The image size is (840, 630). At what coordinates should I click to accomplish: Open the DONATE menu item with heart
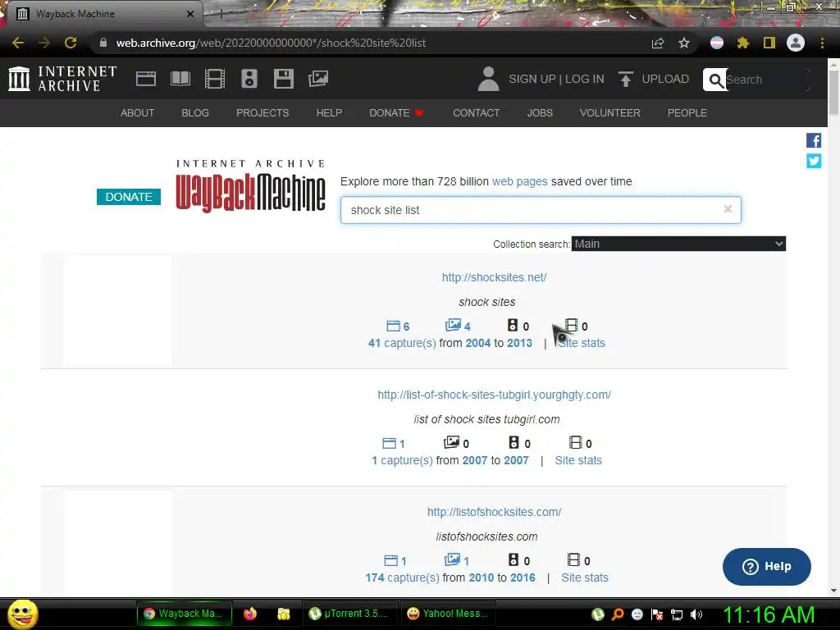pos(396,113)
